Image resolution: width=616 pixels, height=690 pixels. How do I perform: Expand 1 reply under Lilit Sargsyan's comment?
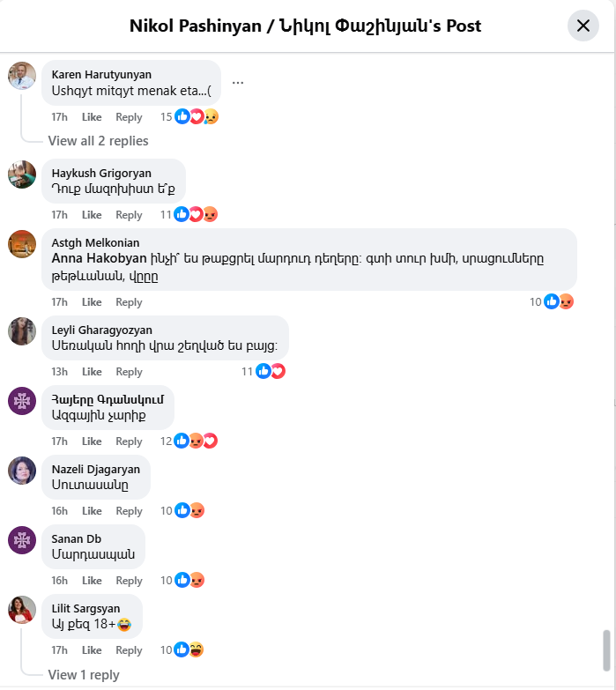tap(84, 675)
